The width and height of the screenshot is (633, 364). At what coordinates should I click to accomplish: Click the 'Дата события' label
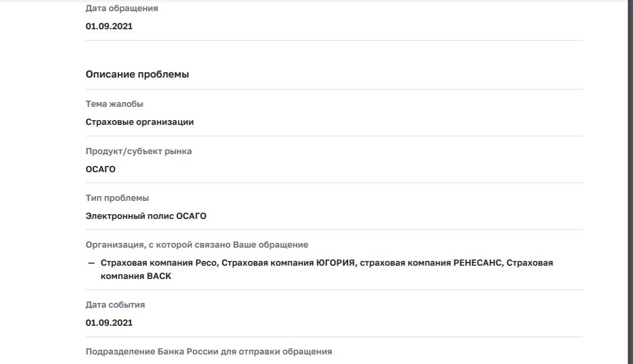(115, 304)
